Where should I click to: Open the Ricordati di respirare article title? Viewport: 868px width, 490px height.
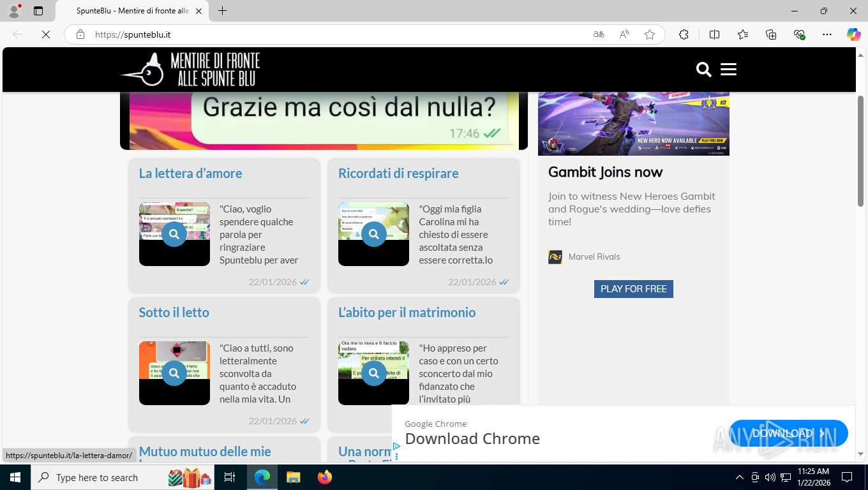tap(398, 174)
